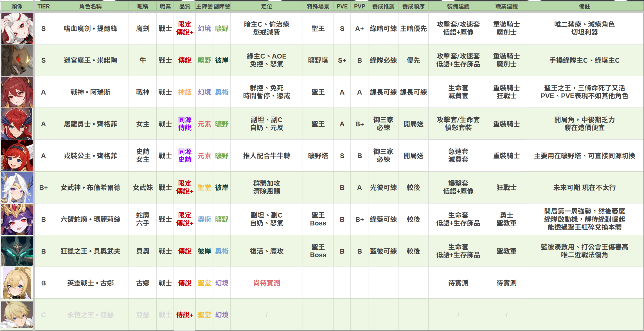The height and width of the screenshot is (331, 644).
Task: Click the 品質 column header
Action: 184,6
